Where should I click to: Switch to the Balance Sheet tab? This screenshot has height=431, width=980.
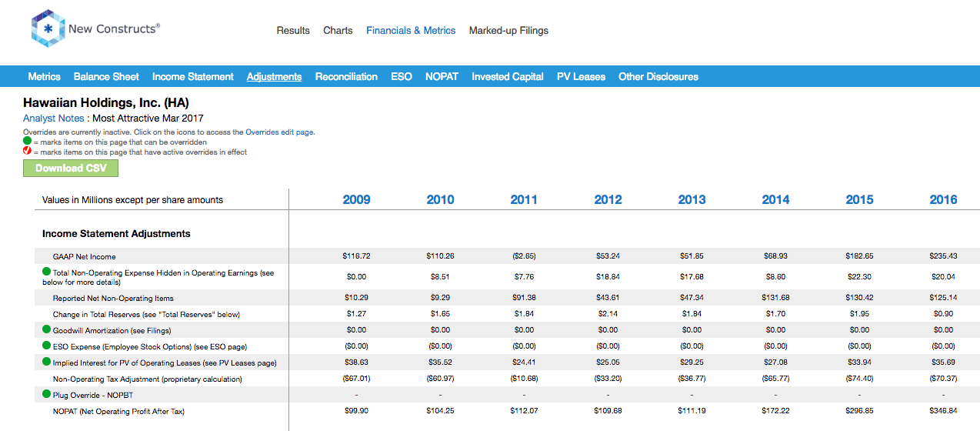[106, 76]
